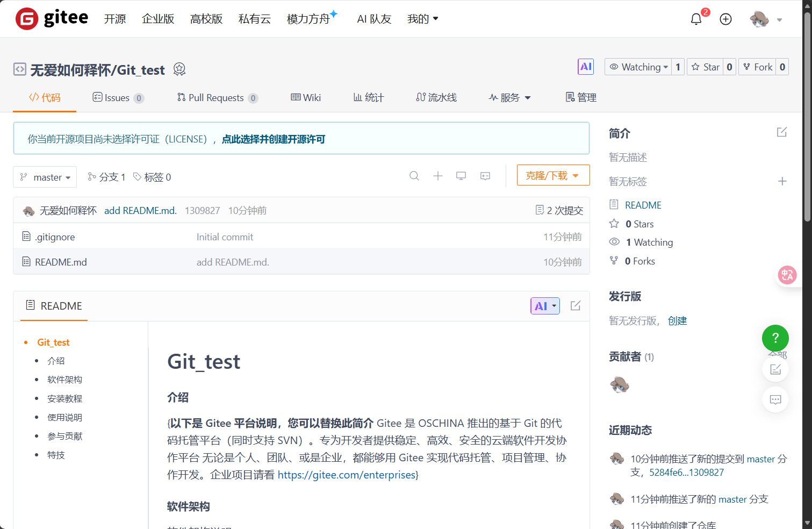Open 高校版 in top navigation
The height and width of the screenshot is (529, 812).
(206, 19)
